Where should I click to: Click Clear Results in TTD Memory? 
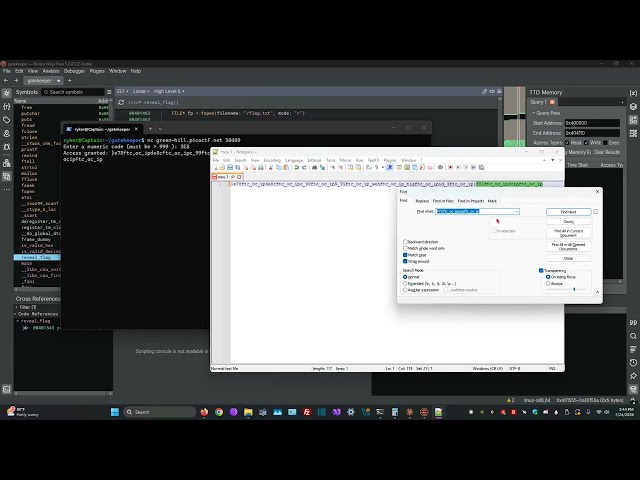[607, 152]
